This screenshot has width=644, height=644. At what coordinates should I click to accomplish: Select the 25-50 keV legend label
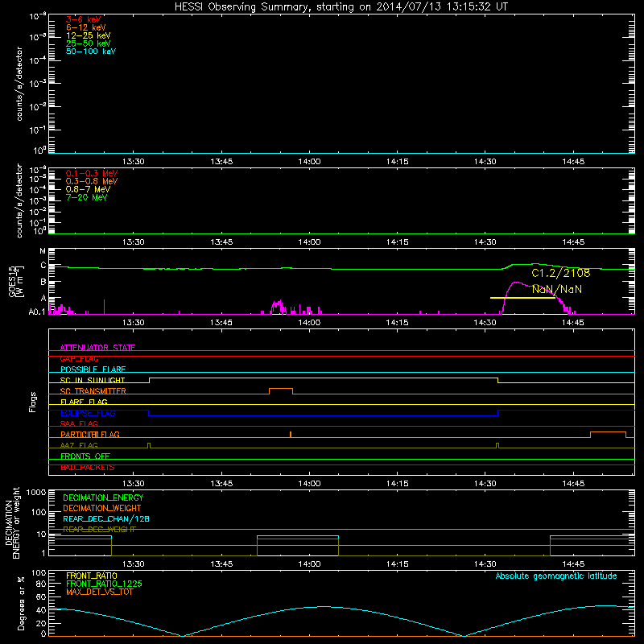click(x=88, y=43)
